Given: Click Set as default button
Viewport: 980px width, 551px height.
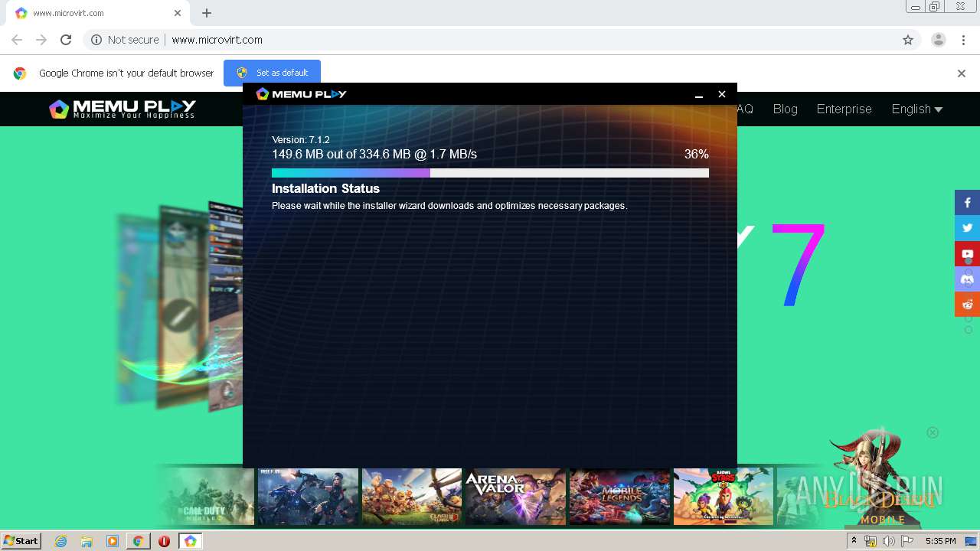Looking at the screenshot, I should click(272, 73).
